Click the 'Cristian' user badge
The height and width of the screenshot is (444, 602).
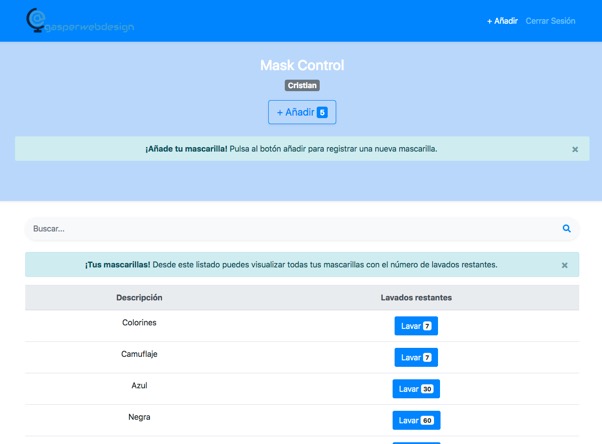pyautogui.click(x=302, y=86)
